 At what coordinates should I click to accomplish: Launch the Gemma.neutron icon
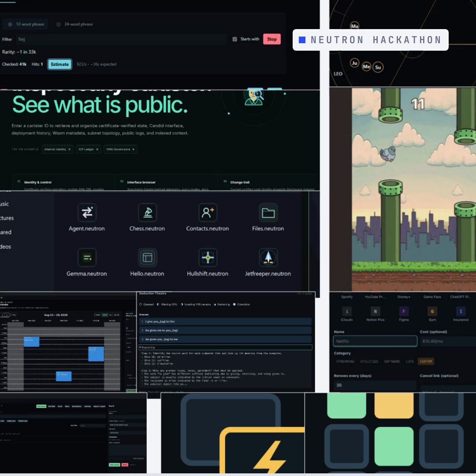point(87,257)
